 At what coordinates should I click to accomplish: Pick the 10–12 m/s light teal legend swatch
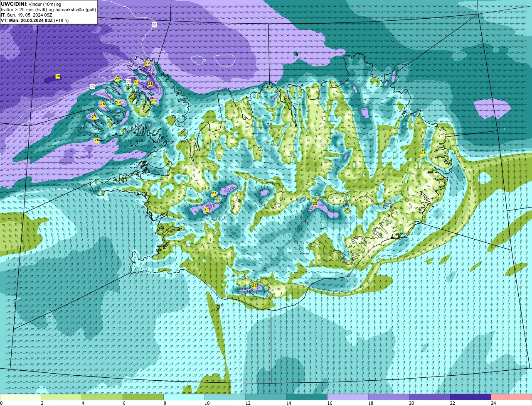point(225,397)
